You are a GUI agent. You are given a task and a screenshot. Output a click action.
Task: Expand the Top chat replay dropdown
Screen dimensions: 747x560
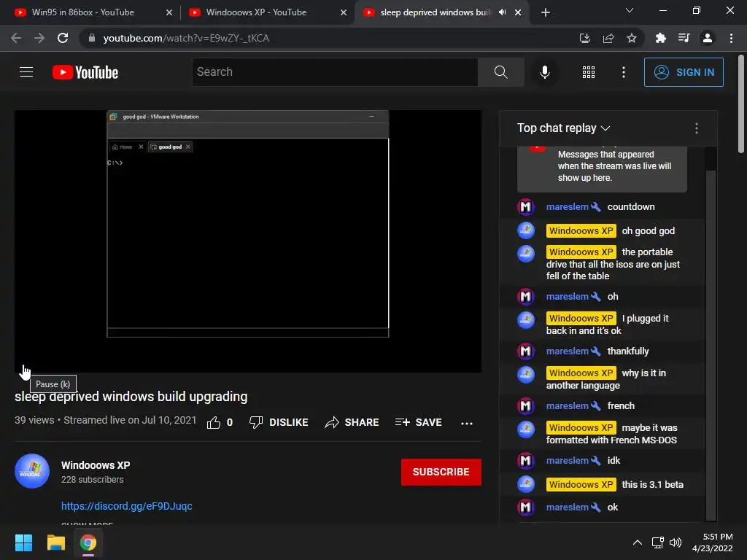(x=564, y=128)
